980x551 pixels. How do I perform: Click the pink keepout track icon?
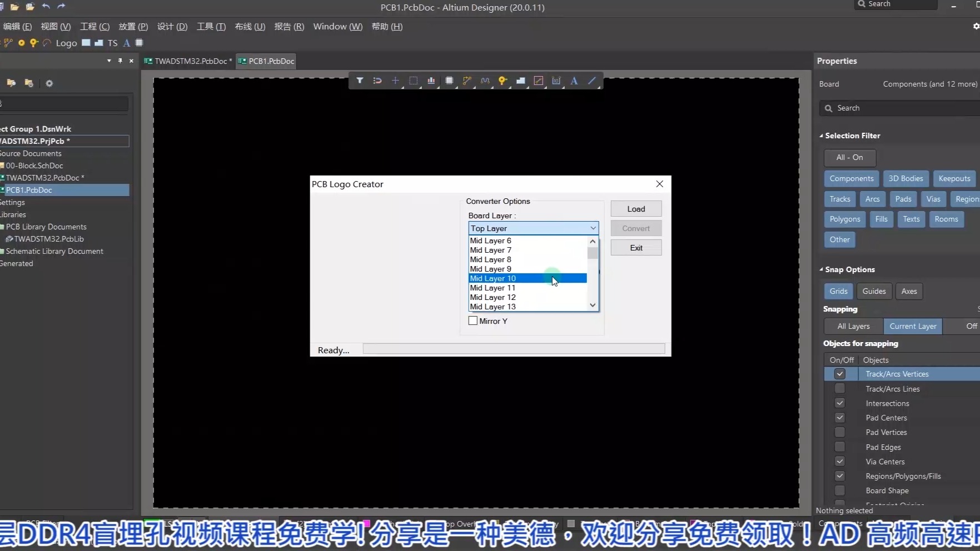pos(538,81)
